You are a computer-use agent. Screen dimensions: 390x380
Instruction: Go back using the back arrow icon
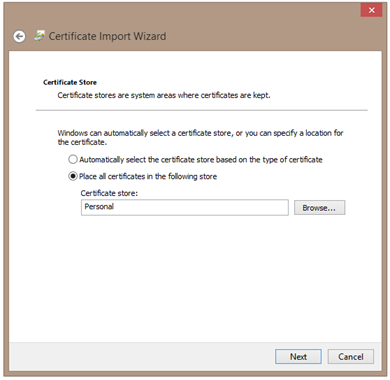(19, 36)
